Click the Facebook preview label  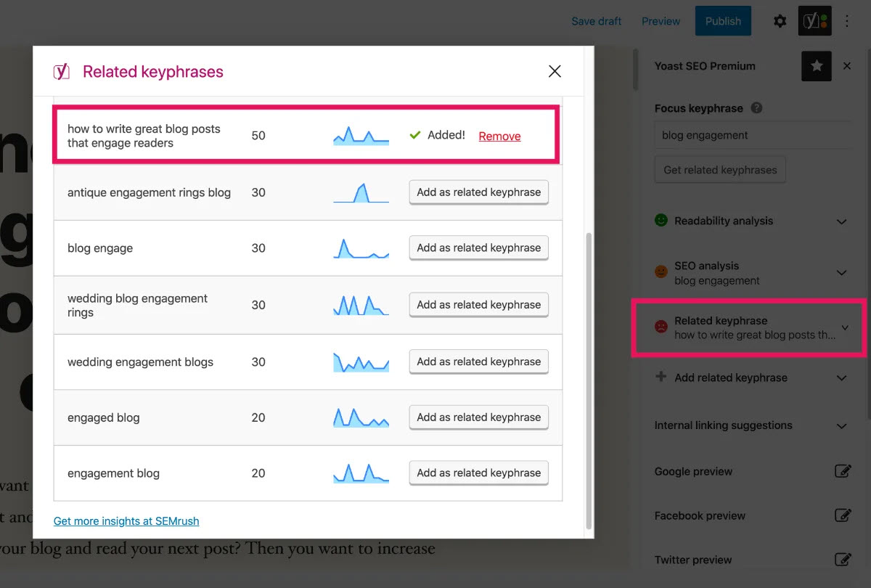700,515
